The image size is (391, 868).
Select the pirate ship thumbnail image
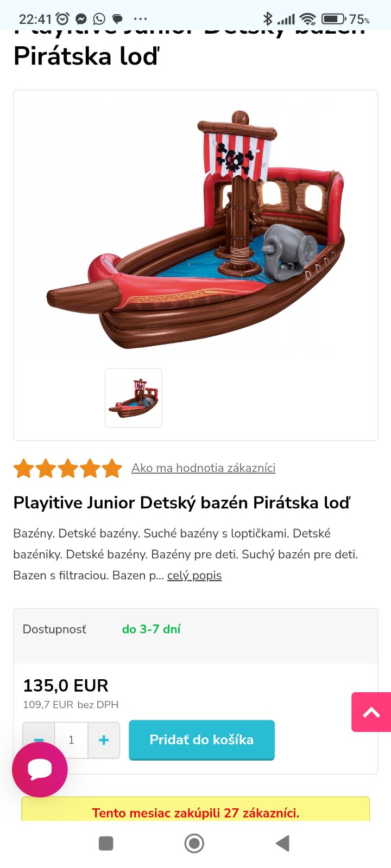(x=134, y=398)
